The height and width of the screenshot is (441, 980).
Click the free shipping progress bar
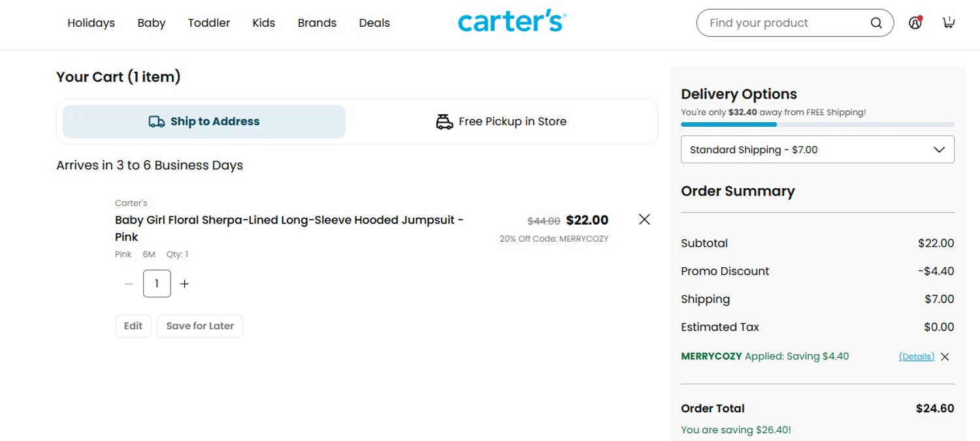click(x=817, y=124)
